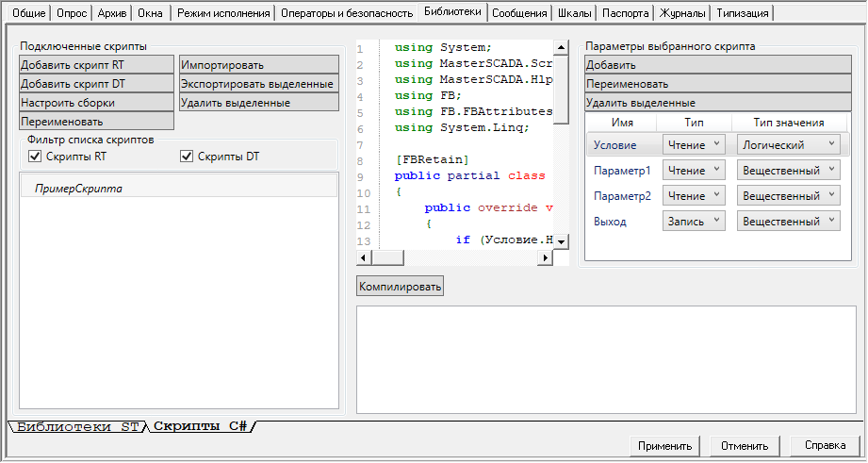Open the Архив tab

pos(112,13)
